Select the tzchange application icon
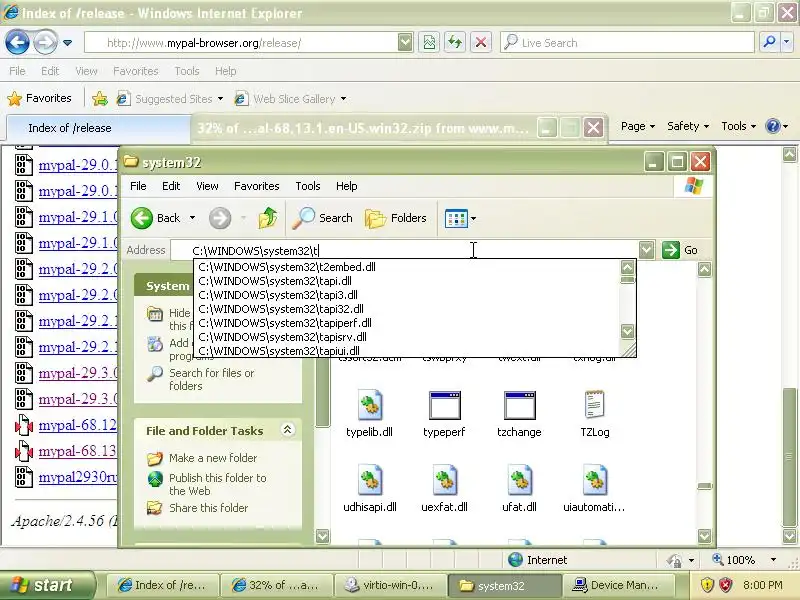Screen dimensions: 800x600 (519, 406)
